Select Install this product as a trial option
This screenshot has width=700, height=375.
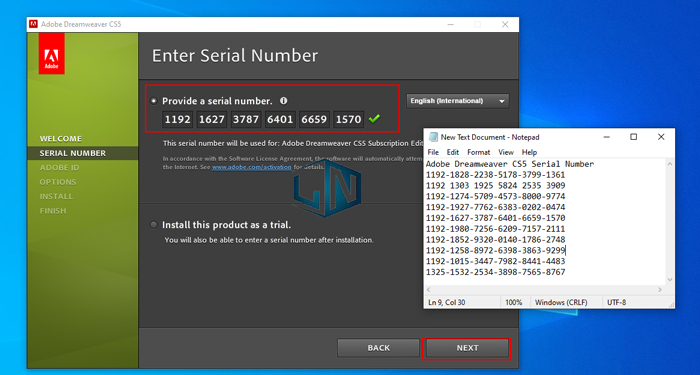154,225
